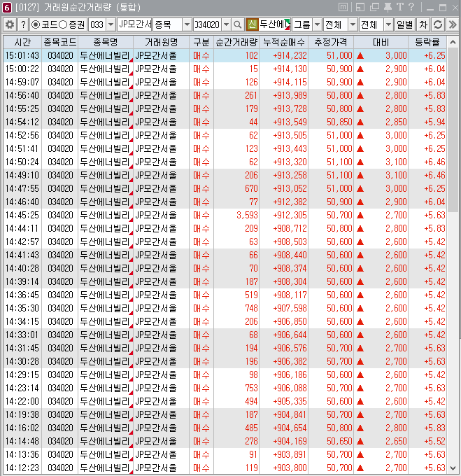Click the 차 chart button

coord(423,24)
